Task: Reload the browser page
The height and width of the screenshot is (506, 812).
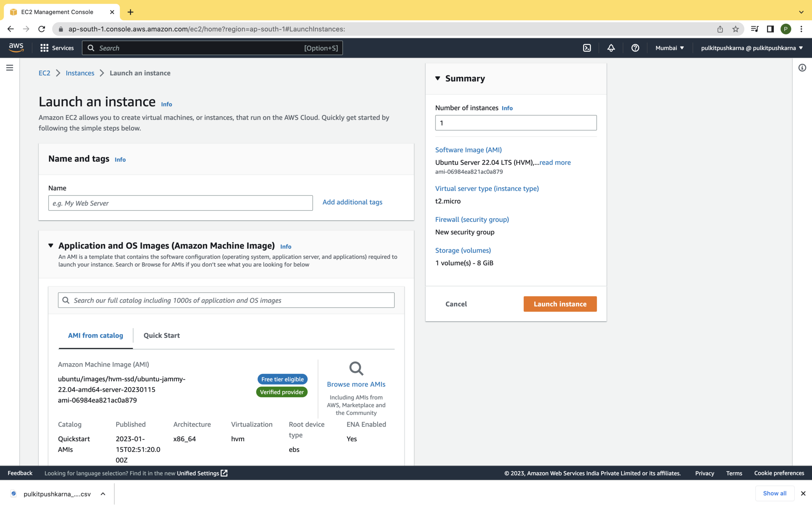Action: 42,29
